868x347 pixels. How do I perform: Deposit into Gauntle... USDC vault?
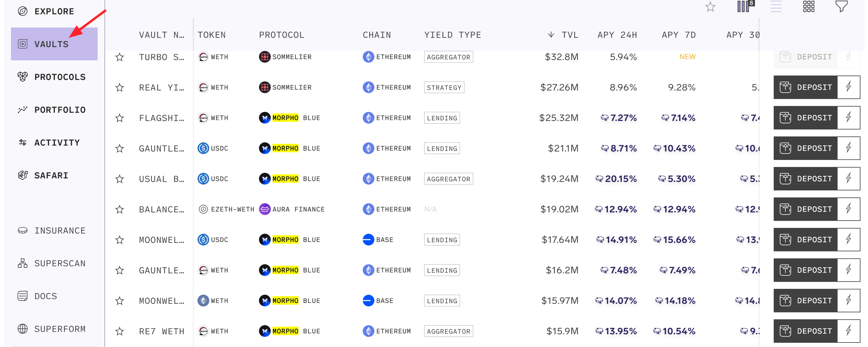pyautogui.click(x=805, y=148)
